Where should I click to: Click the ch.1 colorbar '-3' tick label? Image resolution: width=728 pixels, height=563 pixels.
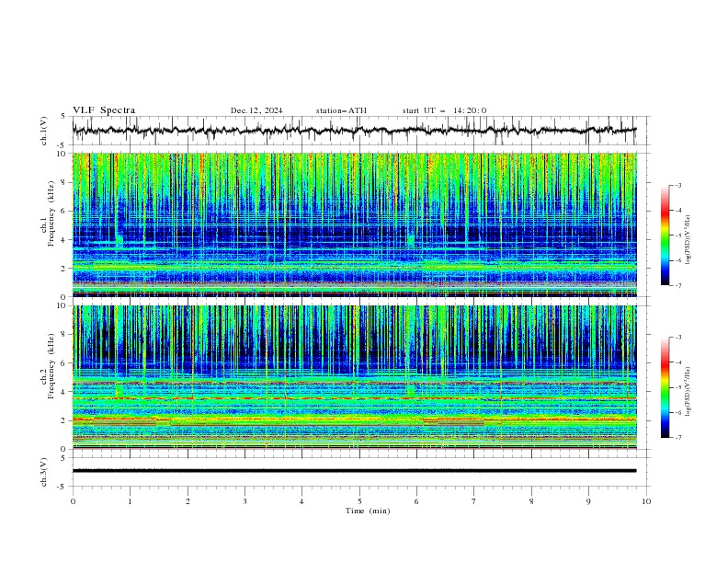(677, 185)
